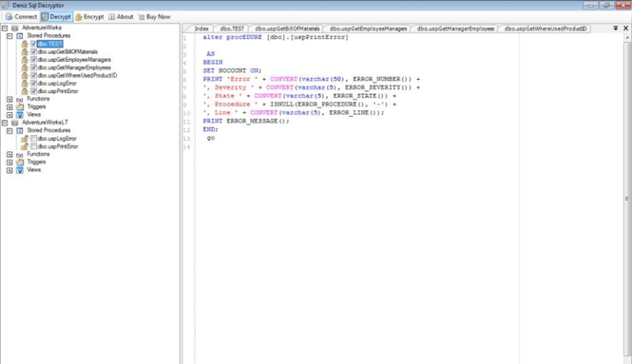Click the code editor vertical scrollbar
632x364 pixels.
tap(626, 198)
